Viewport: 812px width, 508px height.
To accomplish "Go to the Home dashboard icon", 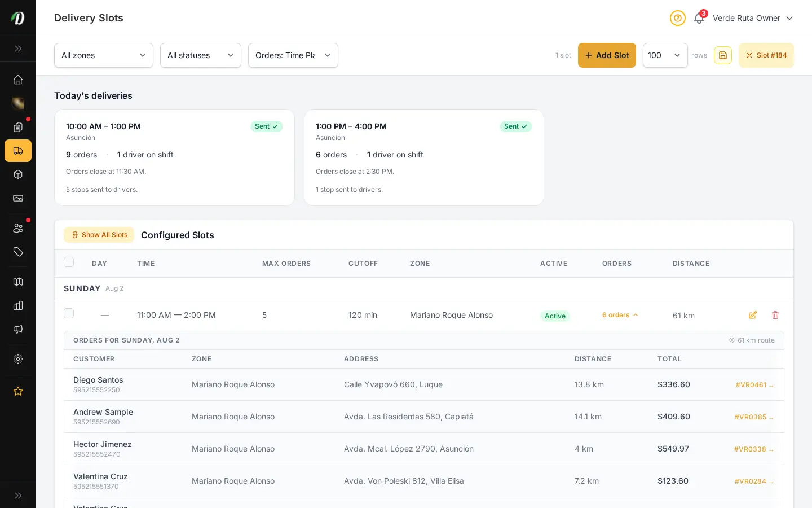I will pyautogui.click(x=18, y=80).
